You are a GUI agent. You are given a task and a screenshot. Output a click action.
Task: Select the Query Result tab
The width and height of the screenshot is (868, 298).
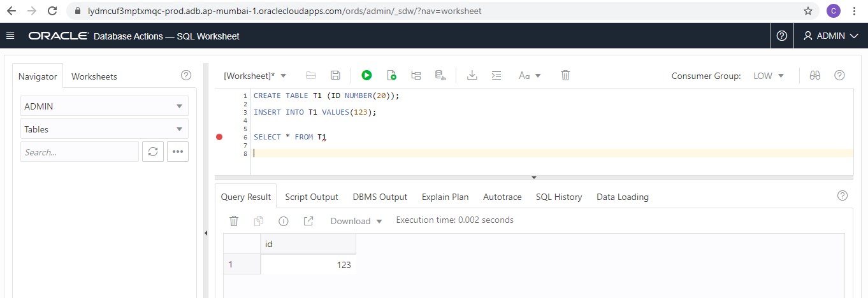point(246,197)
